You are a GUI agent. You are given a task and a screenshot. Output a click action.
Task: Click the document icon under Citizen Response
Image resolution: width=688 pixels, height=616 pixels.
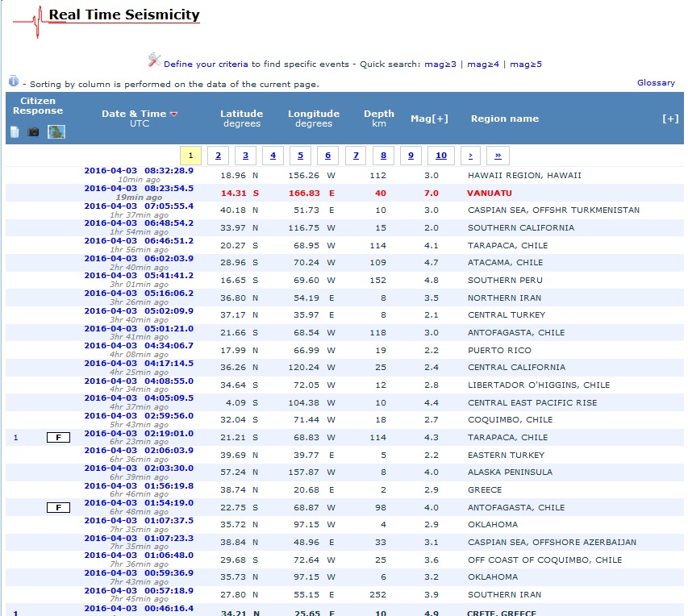click(15, 131)
